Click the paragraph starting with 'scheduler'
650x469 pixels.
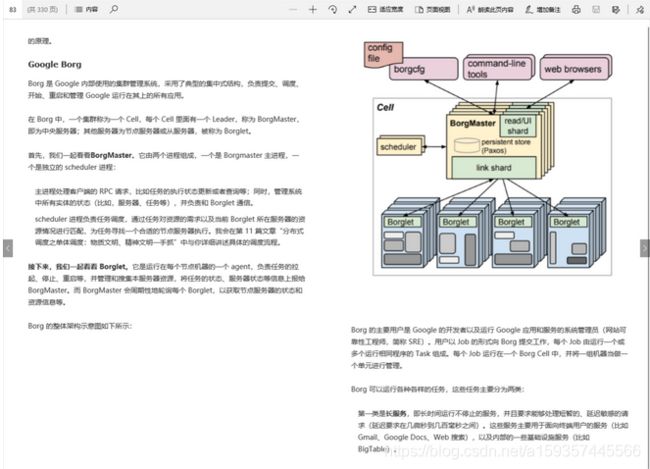click(170, 231)
